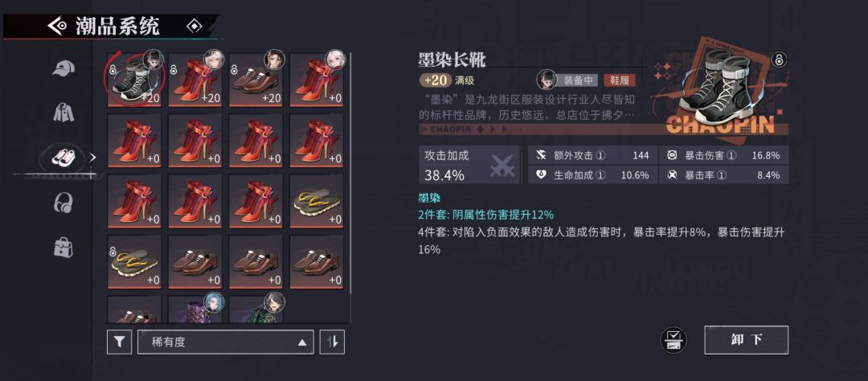Select the headphones category icon in the sidebar
This screenshot has height=381, width=868.
(x=63, y=203)
